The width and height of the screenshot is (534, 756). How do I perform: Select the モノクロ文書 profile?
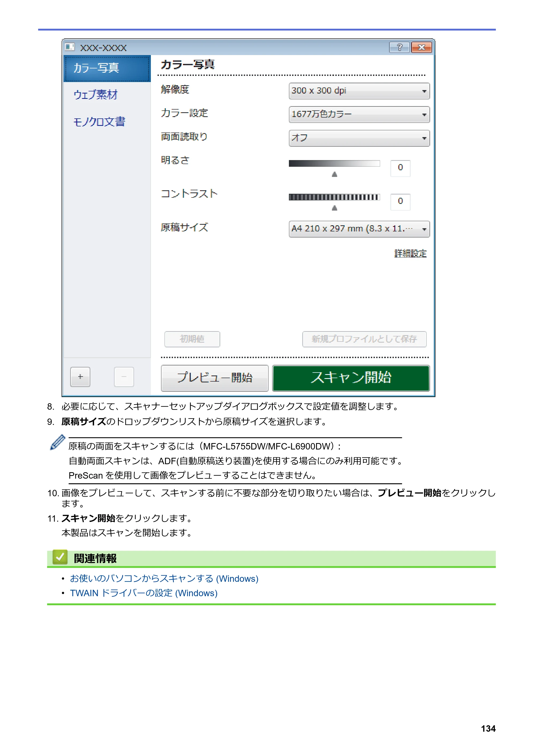click(99, 122)
